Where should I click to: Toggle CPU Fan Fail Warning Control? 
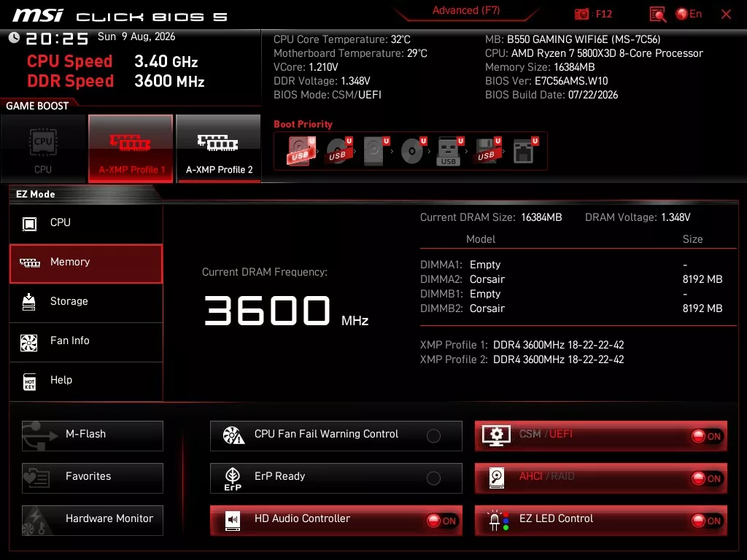(336, 435)
